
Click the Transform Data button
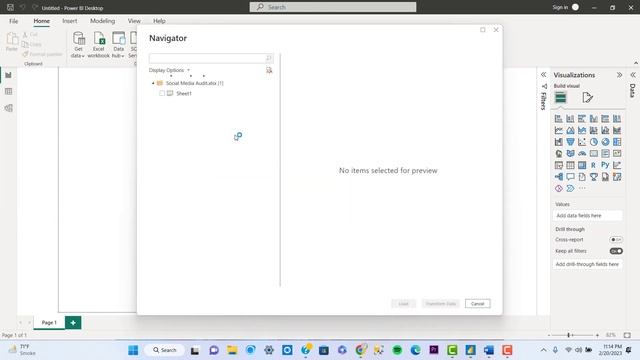point(440,304)
